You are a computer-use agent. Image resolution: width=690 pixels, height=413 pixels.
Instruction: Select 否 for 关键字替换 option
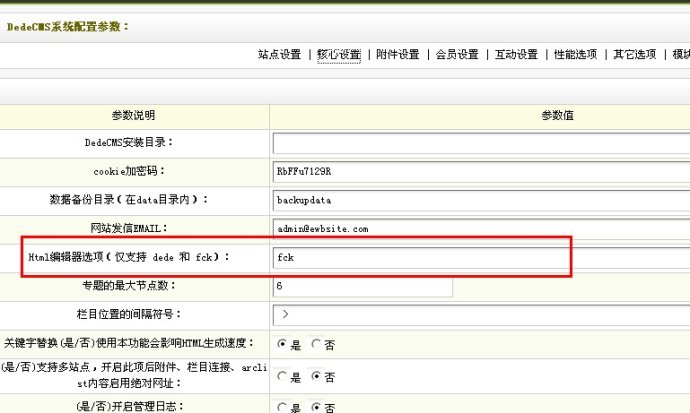[315, 344]
